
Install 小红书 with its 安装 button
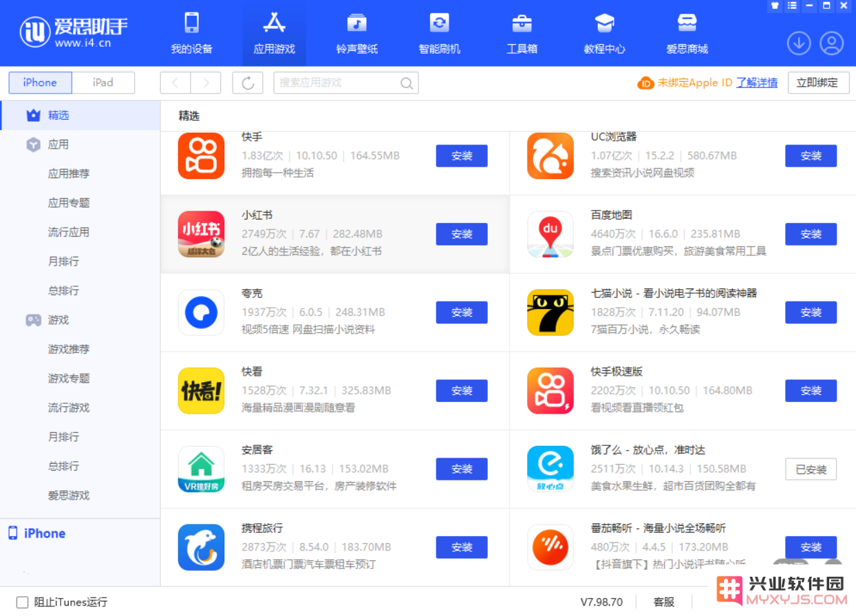pos(462,234)
